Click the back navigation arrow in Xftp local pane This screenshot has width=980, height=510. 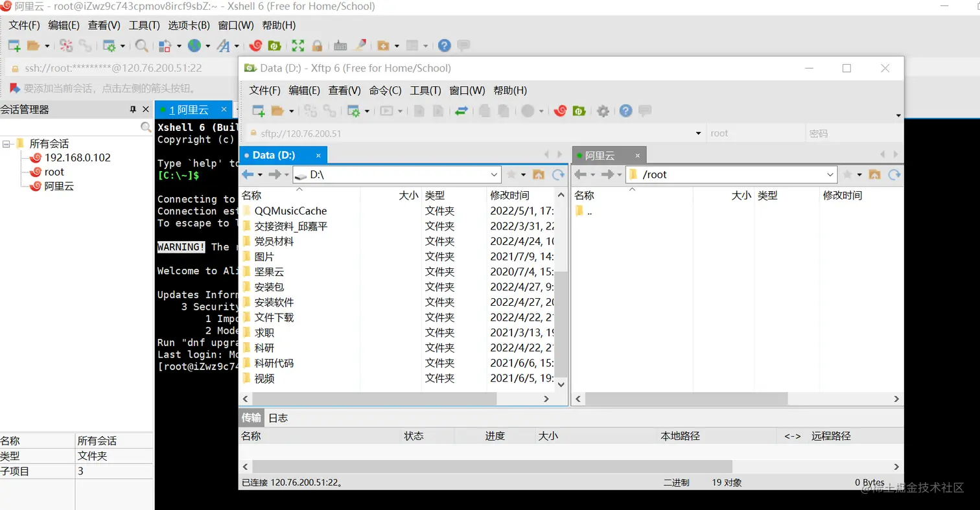247,174
